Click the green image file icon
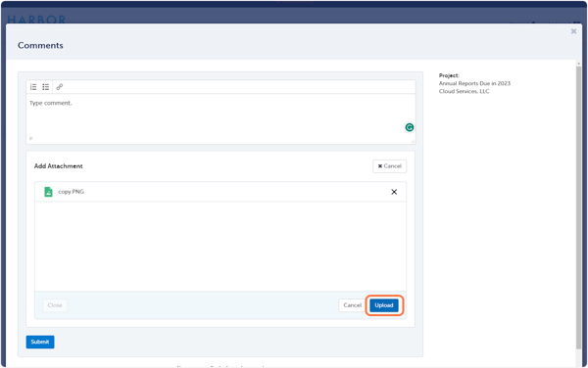The height and width of the screenshot is (368, 588). 48,192
